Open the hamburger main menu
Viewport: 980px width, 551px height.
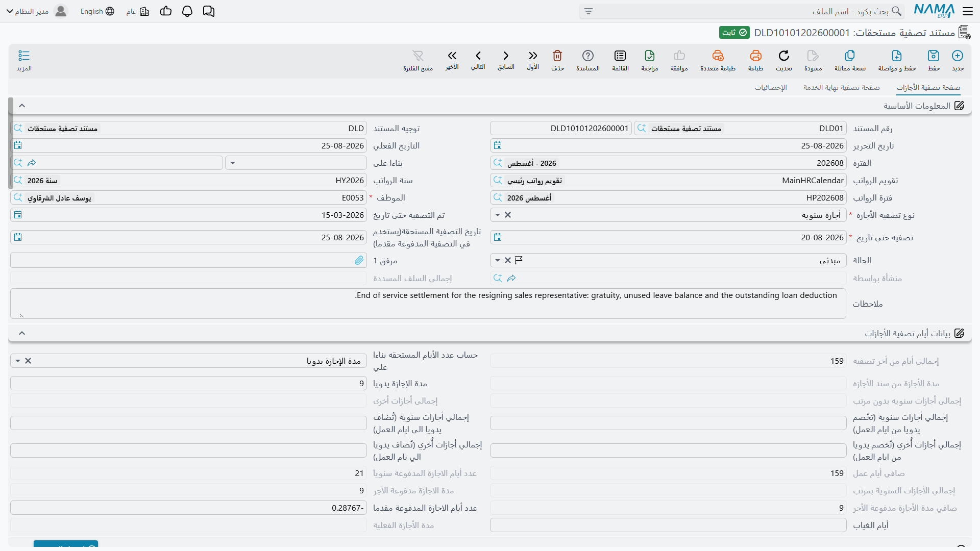click(x=968, y=11)
